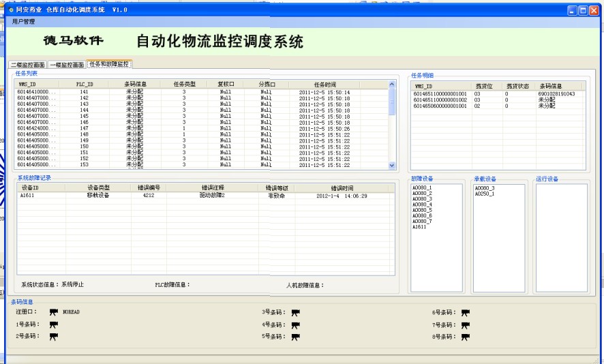
Task: Click the 2号条码 scanner icon
Action: [x=54, y=336]
